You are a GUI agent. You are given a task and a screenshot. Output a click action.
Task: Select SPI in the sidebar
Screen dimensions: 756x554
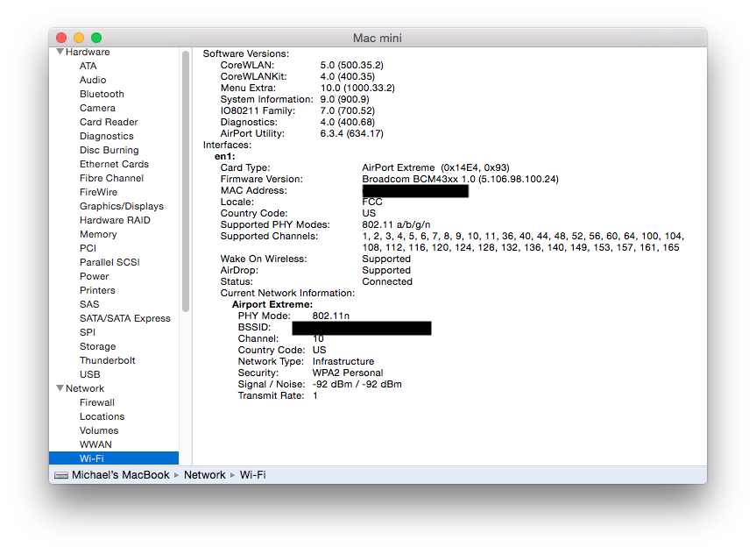(x=88, y=332)
